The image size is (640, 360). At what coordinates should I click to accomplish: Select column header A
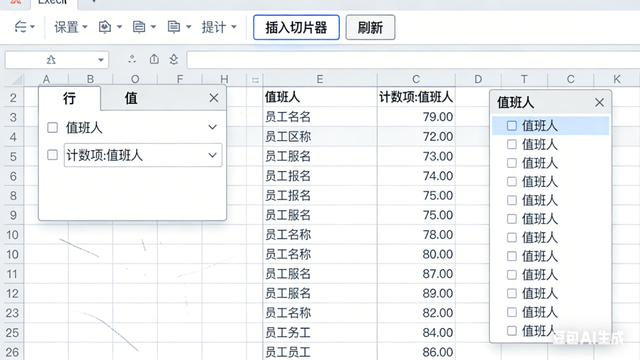[46, 79]
